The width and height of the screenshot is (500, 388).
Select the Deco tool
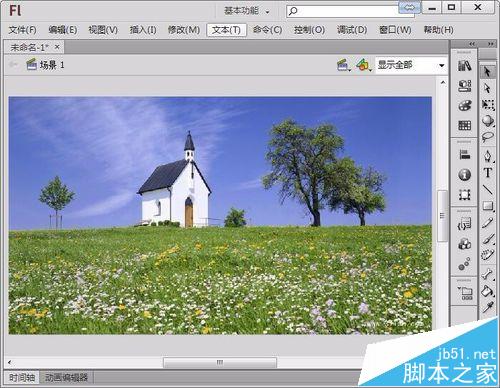(x=488, y=255)
